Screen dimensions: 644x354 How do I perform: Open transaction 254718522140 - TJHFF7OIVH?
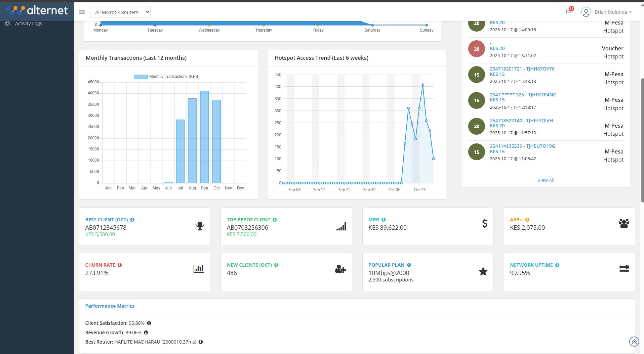(x=521, y=121)
